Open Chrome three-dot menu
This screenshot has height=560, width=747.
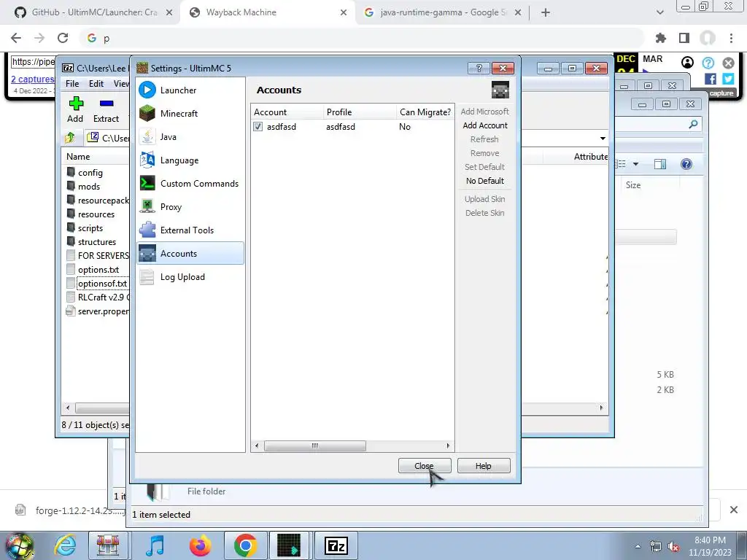pyautogui.click(x=731, y=38)
